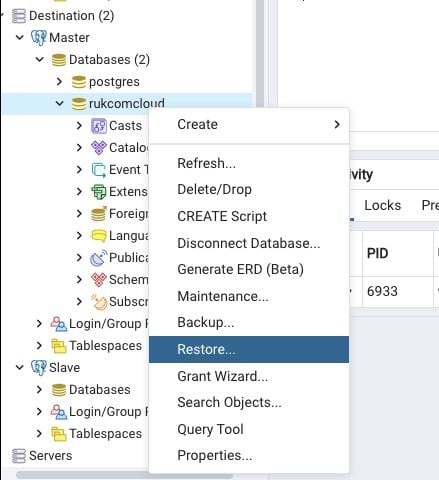Choose Generate ERD (Beta)
Image resolution: width=439 pixels, height=480 pixels.
tap(249, 269)
